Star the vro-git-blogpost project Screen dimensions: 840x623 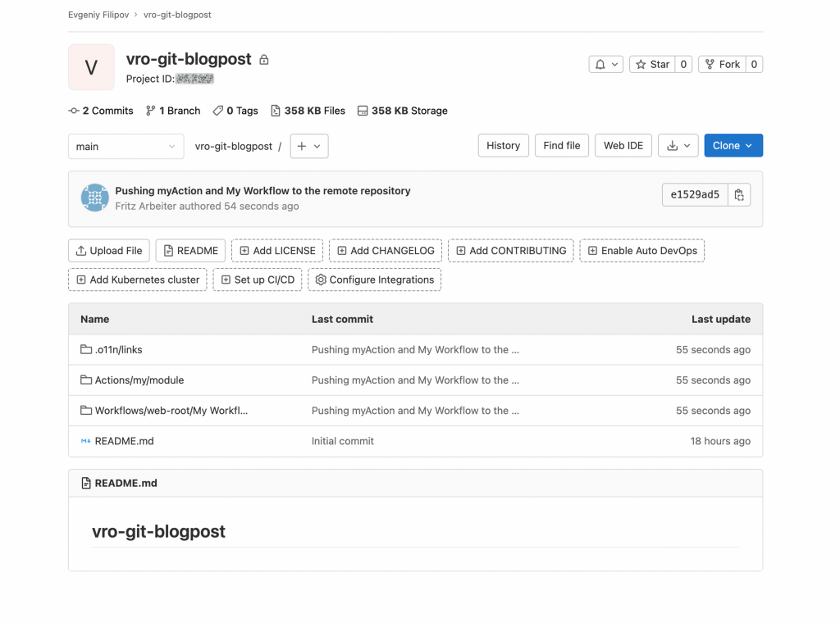click(652, 65)
